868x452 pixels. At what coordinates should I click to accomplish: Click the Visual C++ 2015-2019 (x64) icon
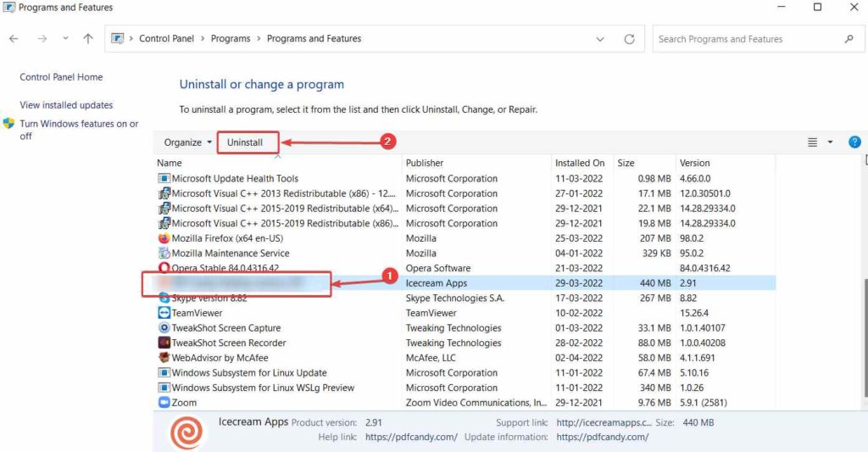[x=164, y=209]
